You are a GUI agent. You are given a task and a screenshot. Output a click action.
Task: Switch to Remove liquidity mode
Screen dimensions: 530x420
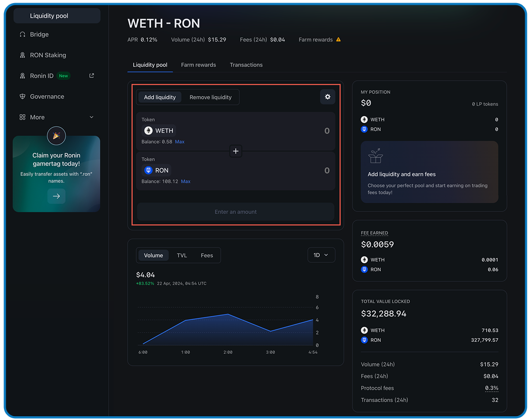coord(211,97)
